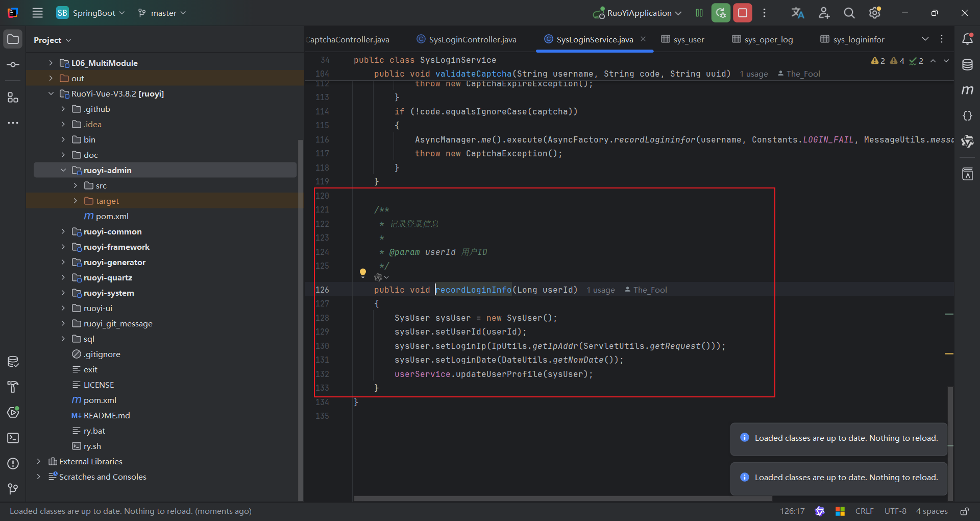Screen dimensions: 980x521
Task: Open the AI assistant tool icon on right
Action: click(967, 141)
